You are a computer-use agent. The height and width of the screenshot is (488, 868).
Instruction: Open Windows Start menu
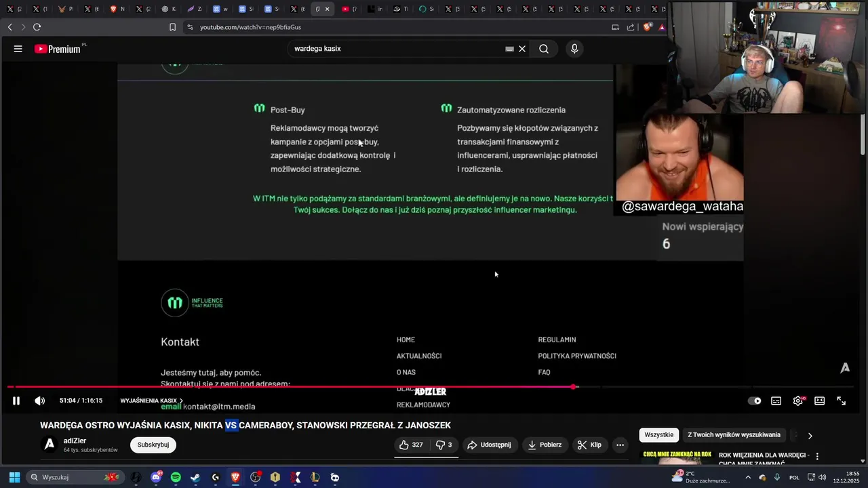pyautogui.click(x=14, y=477)
